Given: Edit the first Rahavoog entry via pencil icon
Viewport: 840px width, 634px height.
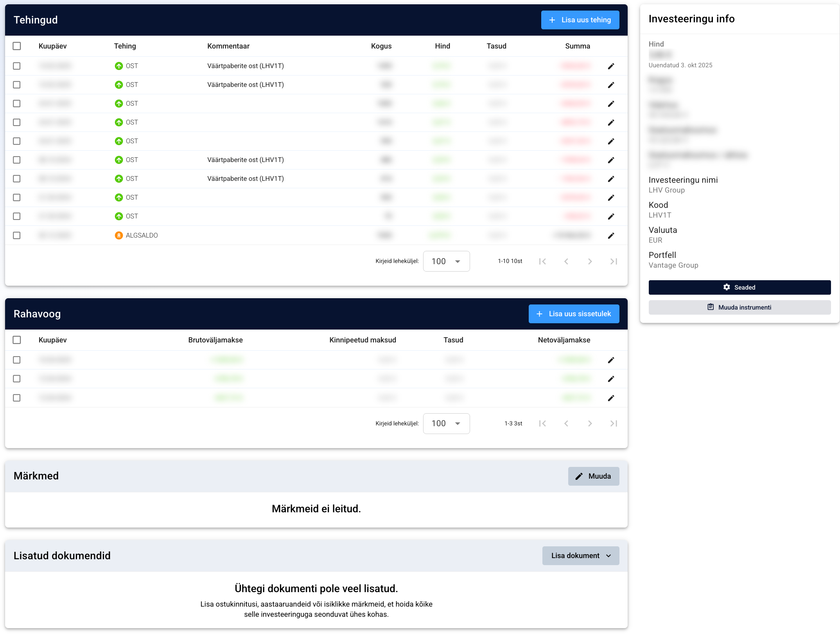Looking at the screenshot, I should click(x=611, y=360).
